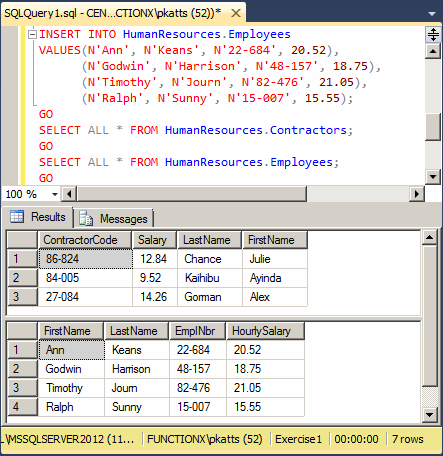443x456 pixels.
Task: Click editor vertical scrollbar down arrow
Action: point(433,177)
